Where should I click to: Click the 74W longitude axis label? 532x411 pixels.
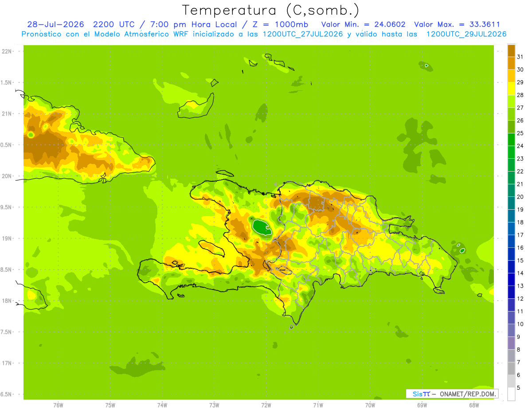[x=162, y=405]
